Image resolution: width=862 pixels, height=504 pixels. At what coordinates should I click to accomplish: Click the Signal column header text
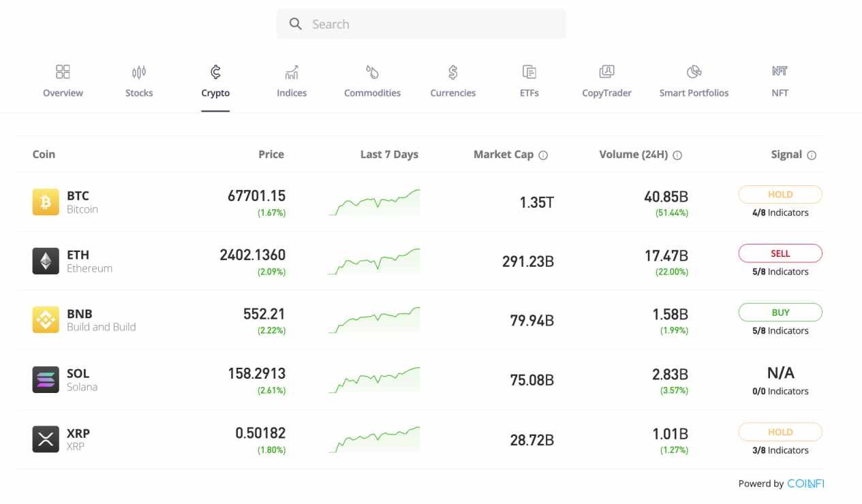click(x=786, y=155)
